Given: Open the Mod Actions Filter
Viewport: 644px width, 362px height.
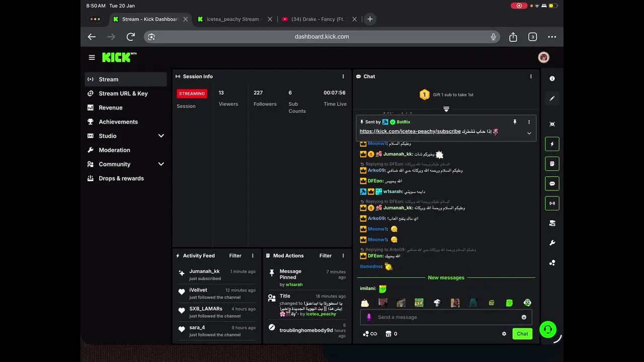Looking at the screenshot, I should click(x=326, y=255).
